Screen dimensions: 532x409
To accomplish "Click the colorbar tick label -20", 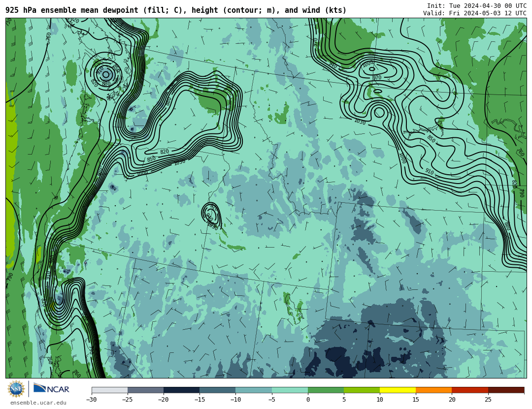I will click(x=164, y=400).
